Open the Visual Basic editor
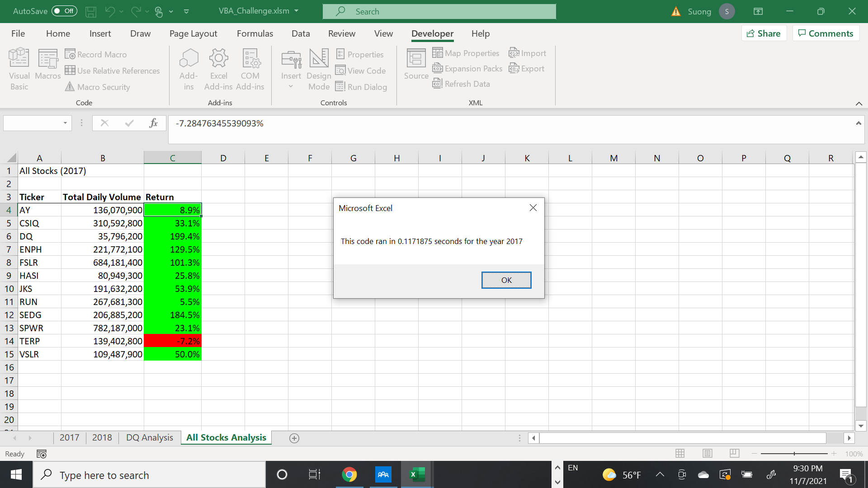The image size is (868, 488). [19, 68]
